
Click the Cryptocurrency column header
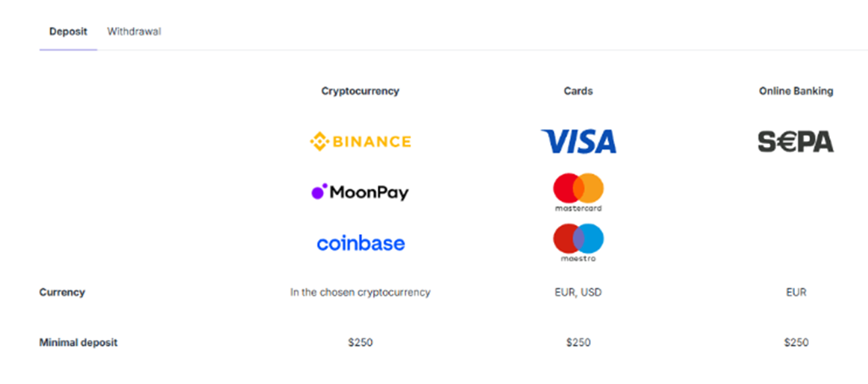point(360,91)
